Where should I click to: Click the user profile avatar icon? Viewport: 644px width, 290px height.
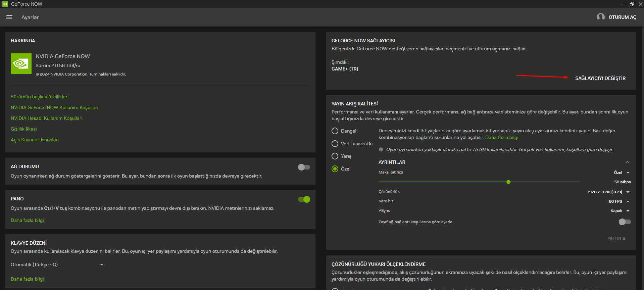600,17
